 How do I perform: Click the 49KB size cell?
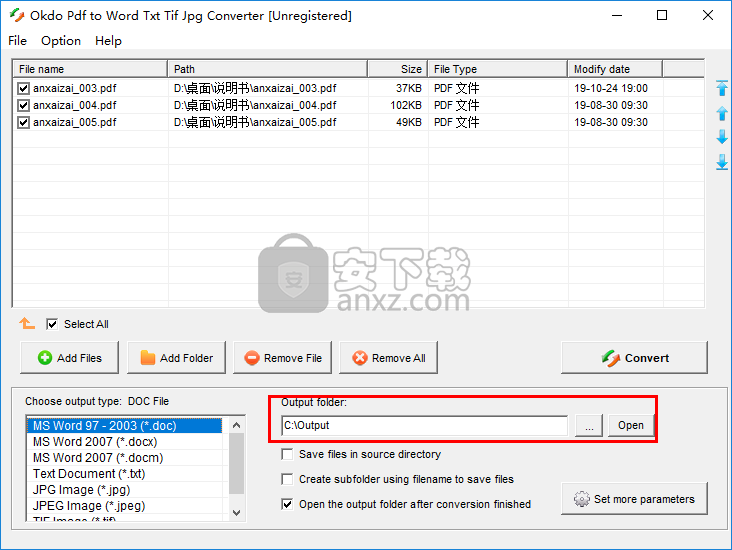[408, 122]
